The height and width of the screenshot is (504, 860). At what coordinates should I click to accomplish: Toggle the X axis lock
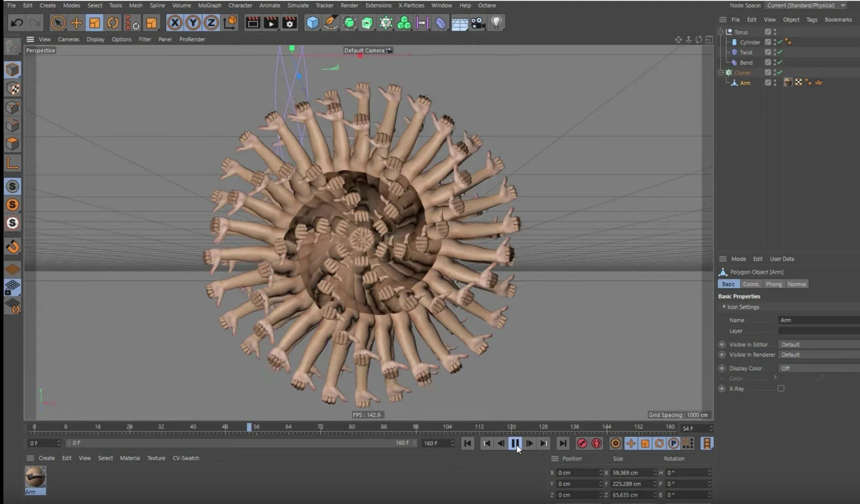tap(174, 23)
